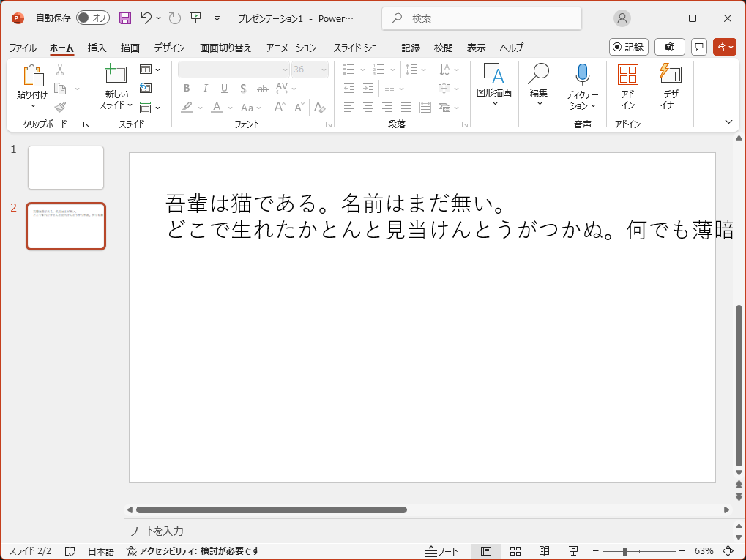This screenshot has width=746, height=560.
Task: Click the zoom slider handle
Action: tap(624, 551)
